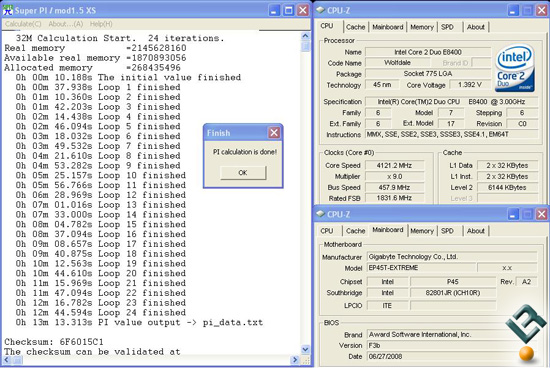550x368 pixels.
Task: Click the Southbridge value '82801JR (ICH10R)'
Action: pyautogui.click(x=453, y=293)
